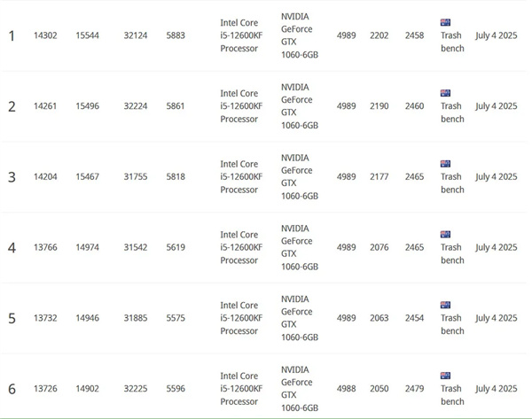This screenshot has height=419, width=532.
Task: Click the July 4 2025 date in row 3
Action: click(x=496, y=176)
